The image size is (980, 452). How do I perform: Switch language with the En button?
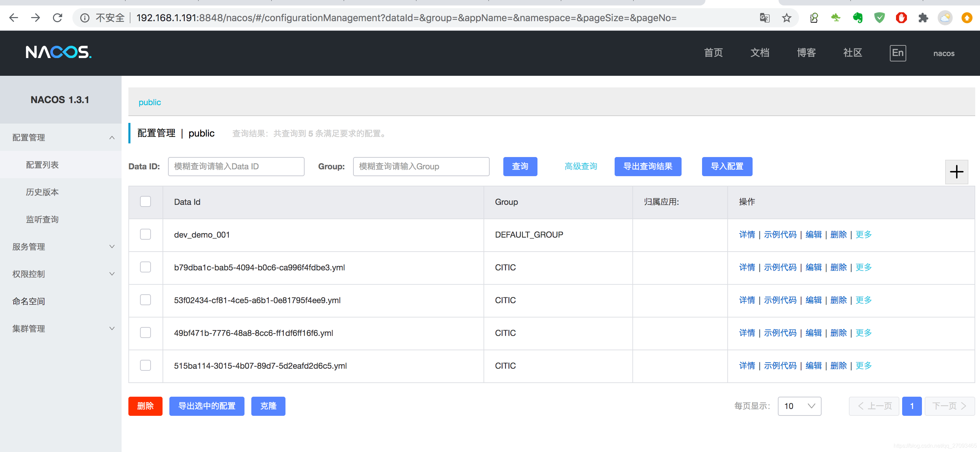coord(897,53)
